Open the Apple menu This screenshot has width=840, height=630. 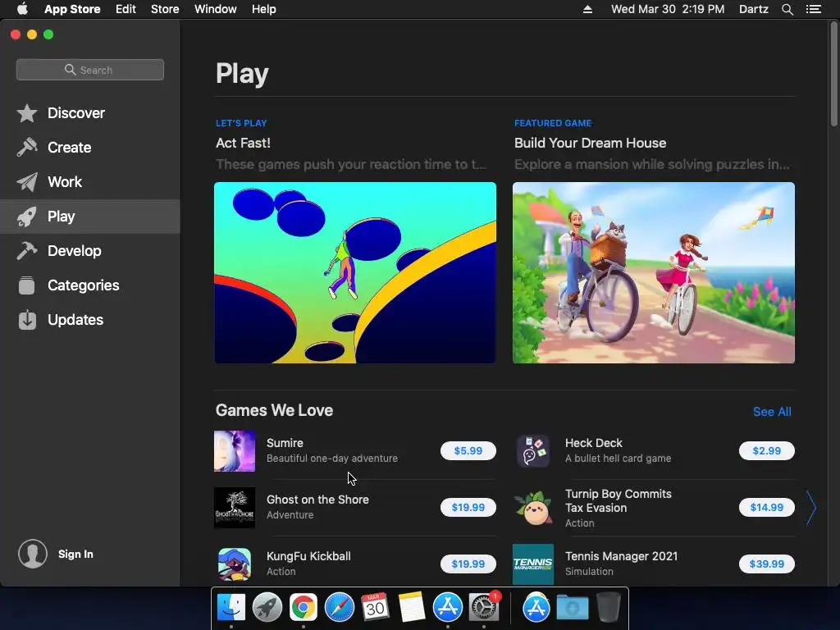tap(22, 9)
